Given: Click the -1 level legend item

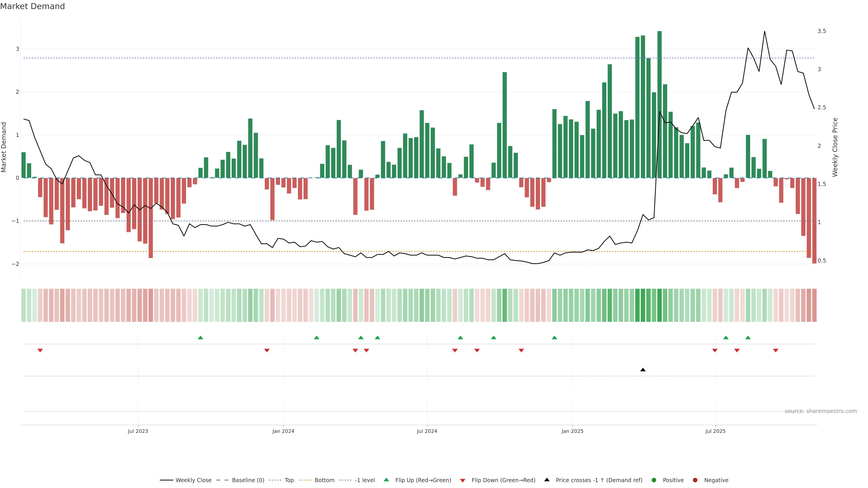Looking at the screenshot, I should 365,480.
